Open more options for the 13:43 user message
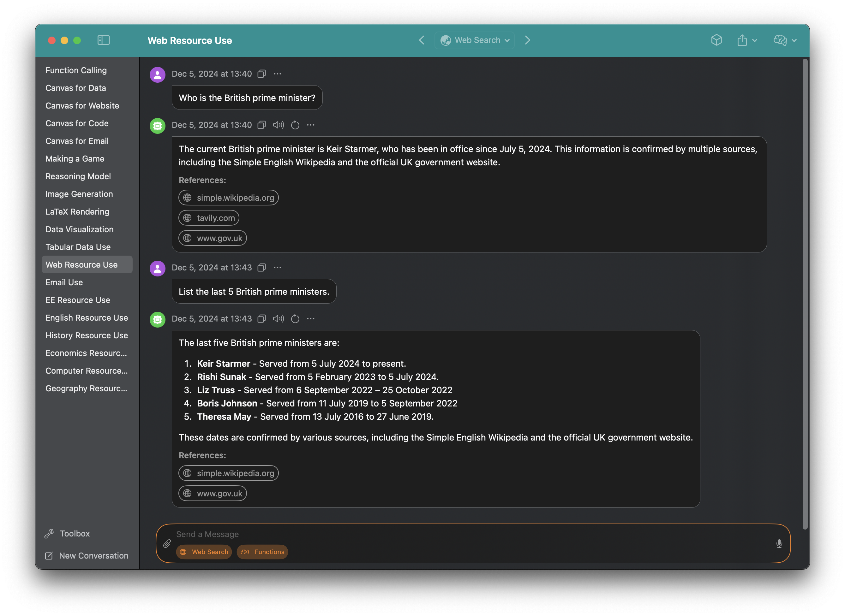845x616 pixels. pyautogui.click(x=278, y=267)
